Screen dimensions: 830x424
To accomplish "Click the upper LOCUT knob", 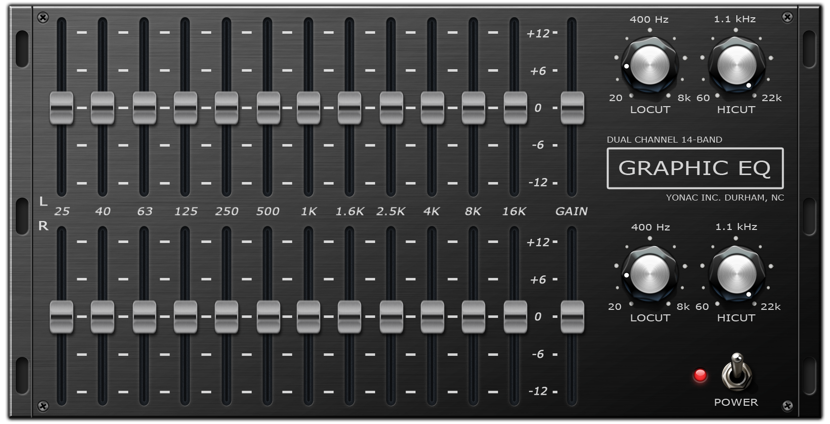I will pos(650,67).
